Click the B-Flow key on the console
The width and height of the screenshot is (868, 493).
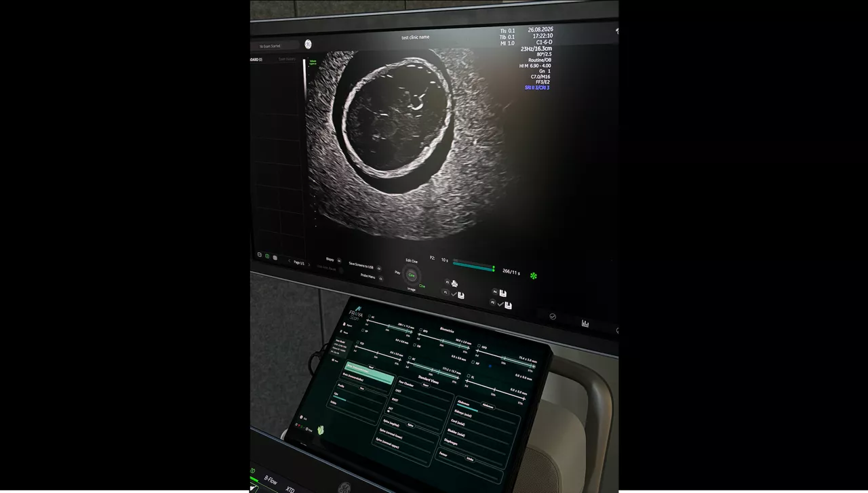(271, 481)
